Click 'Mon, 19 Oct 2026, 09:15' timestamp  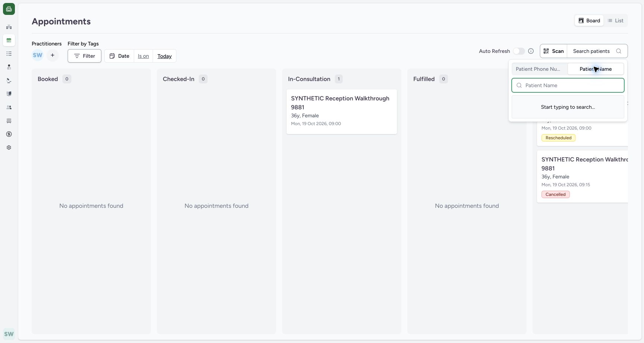point(566,185)
